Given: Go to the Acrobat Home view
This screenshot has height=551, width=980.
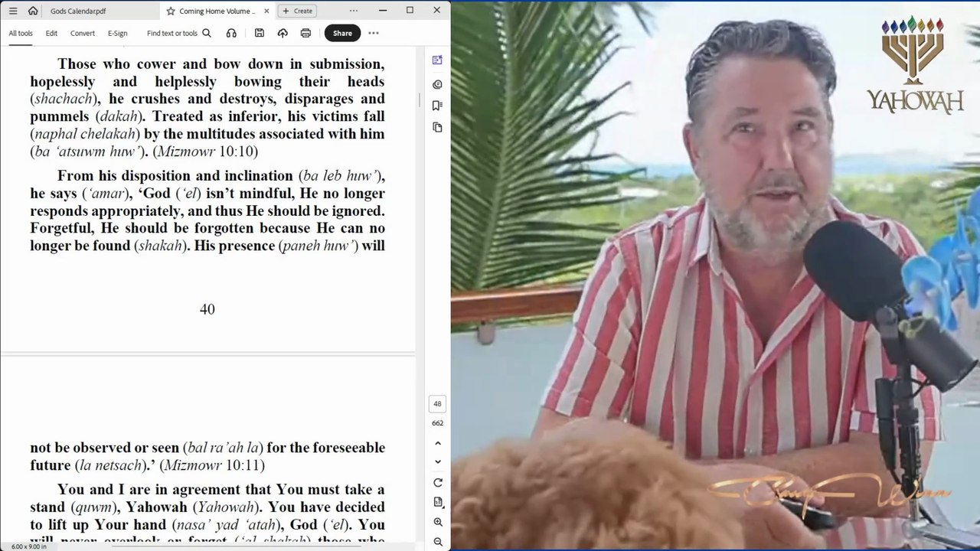Looking at the screenshot, I should pos(33,11).
